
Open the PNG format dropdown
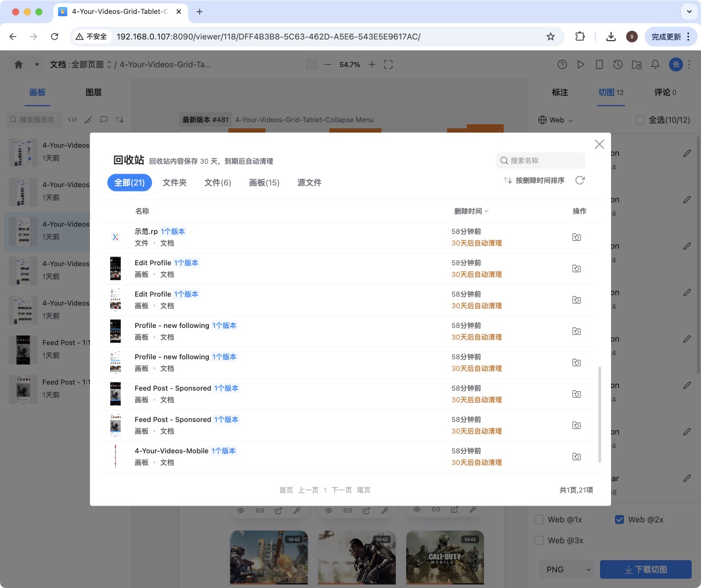click(567, 569)
